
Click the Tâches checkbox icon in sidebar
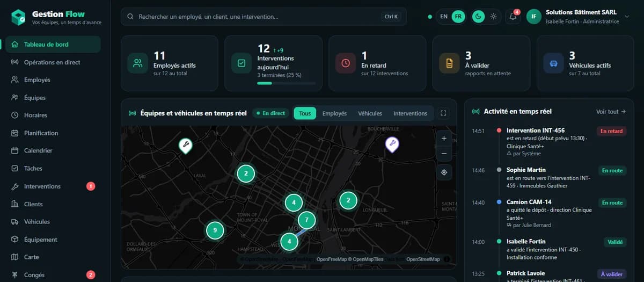tap(14, 169)
